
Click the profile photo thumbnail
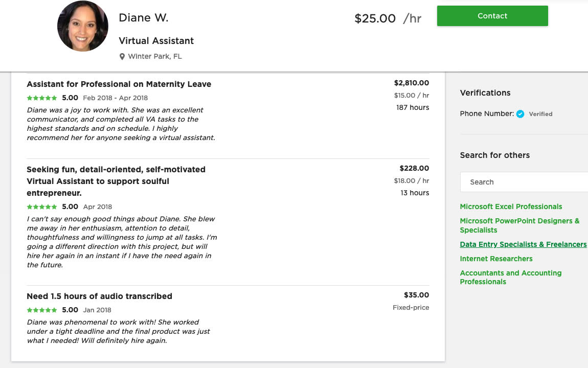[83, 26]
